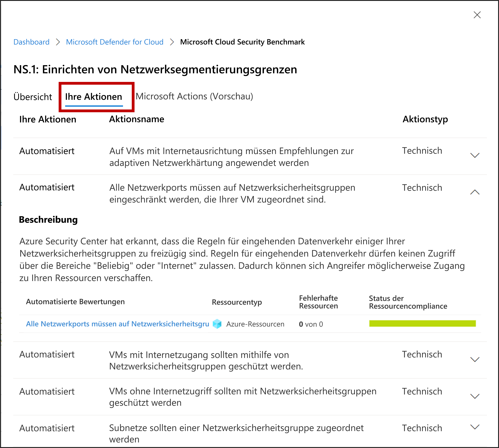Click the green resource compliance bar
This screenshot has height=448, width=499.
pos(422,323)
